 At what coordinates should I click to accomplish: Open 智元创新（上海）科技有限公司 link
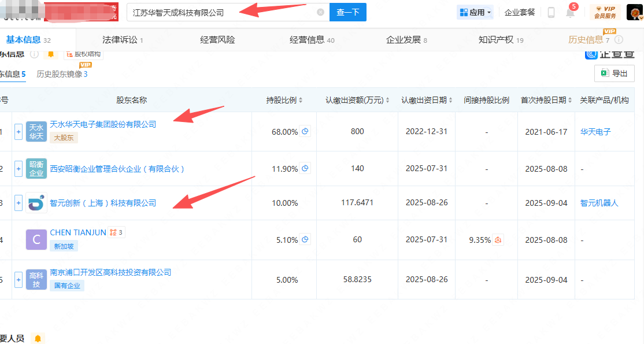(x=103, y=202)
